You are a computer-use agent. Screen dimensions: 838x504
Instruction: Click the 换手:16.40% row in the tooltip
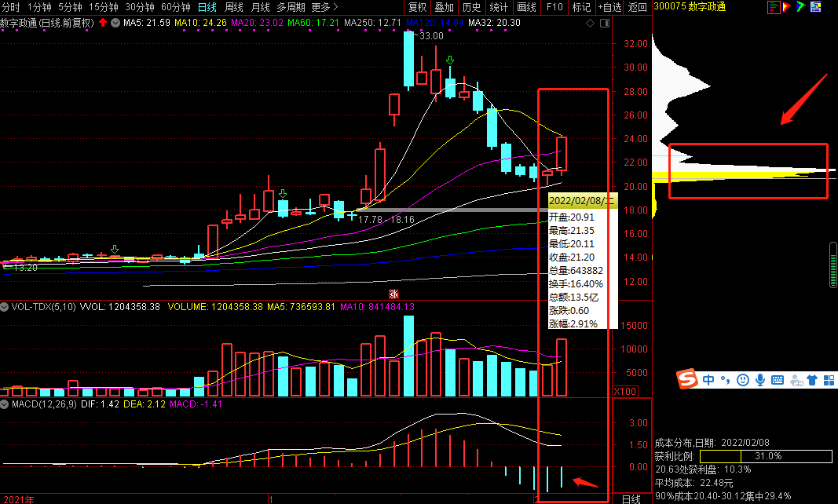(576, 284)
